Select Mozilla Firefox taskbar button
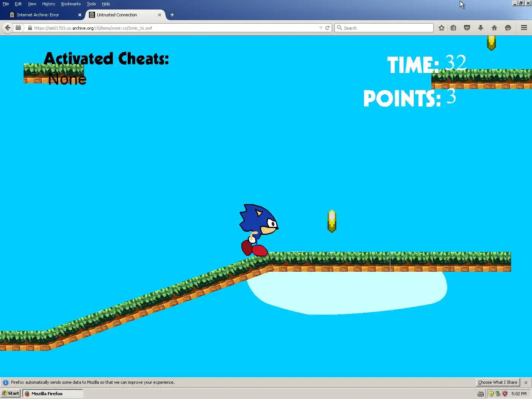Screen dimensions: 532x399 tap(52, 393)
